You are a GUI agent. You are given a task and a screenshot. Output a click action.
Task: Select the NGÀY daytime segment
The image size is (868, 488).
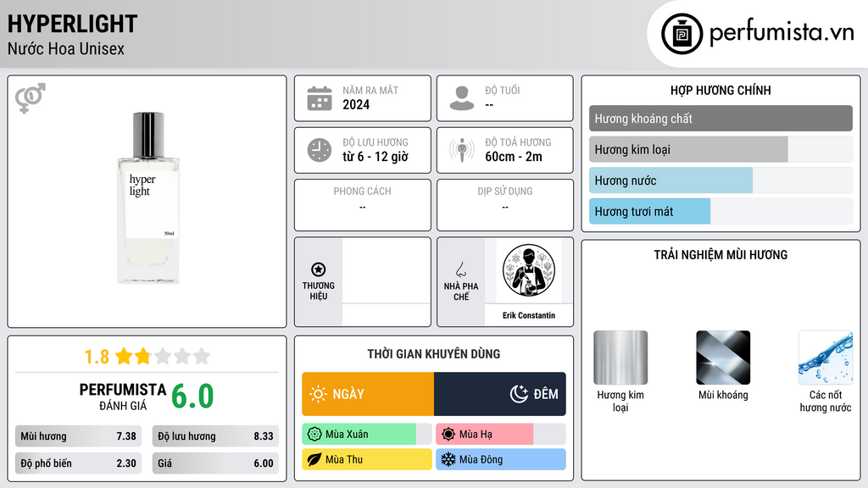coord(368,394)
